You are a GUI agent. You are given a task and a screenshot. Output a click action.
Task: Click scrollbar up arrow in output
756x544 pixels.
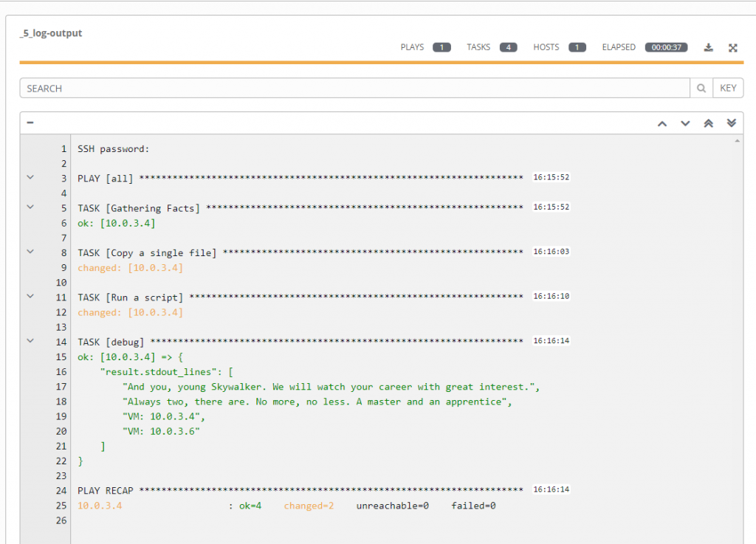pos(738,141)
